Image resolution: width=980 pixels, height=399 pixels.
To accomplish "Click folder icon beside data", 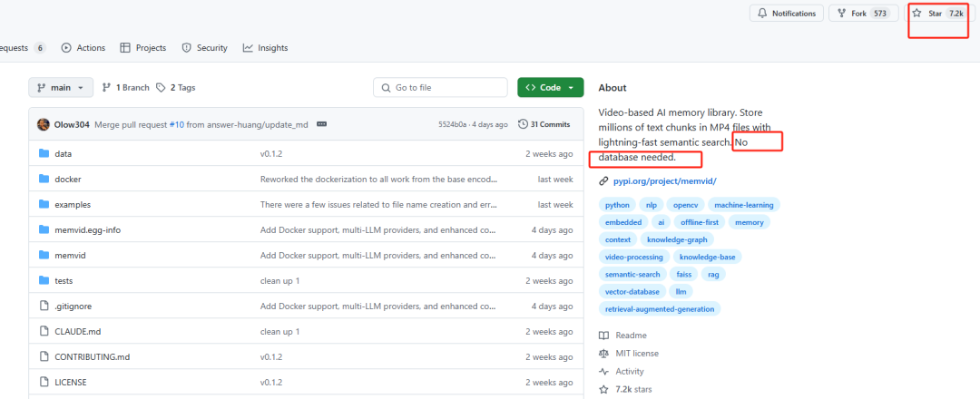I will tap(44, 153).
